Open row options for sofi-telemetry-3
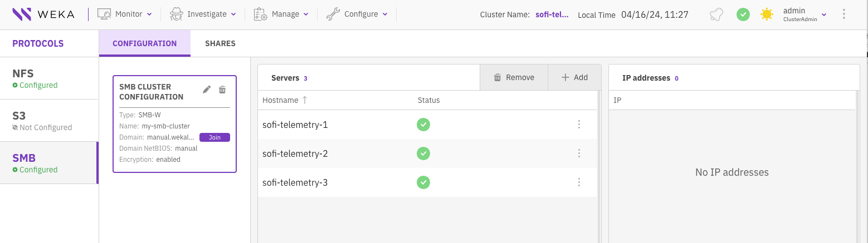This screenshot has height=243, width=868. pyautogui.click(x=579, y=182)
